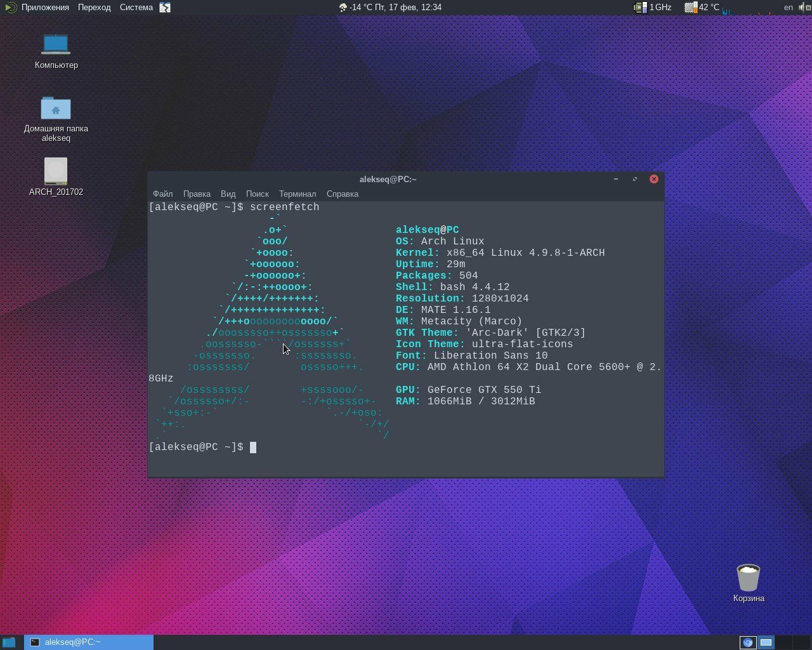Open the terminal Справка menu

(342, 194)
